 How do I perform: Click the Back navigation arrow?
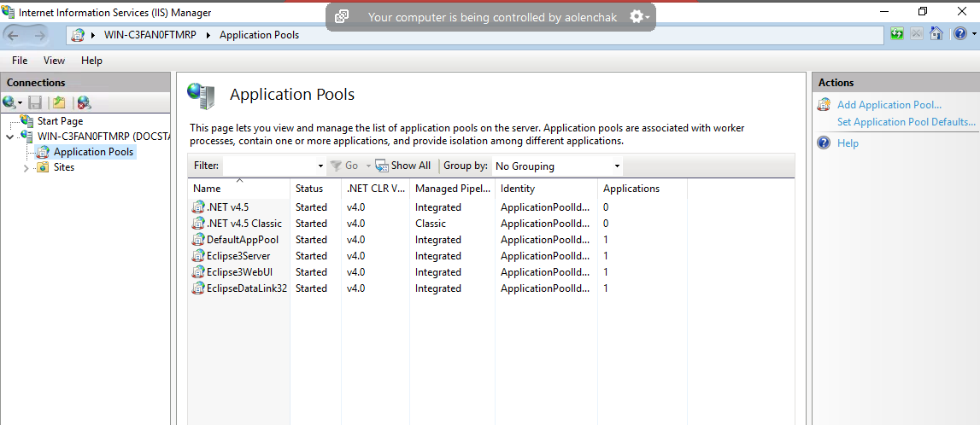13,36
